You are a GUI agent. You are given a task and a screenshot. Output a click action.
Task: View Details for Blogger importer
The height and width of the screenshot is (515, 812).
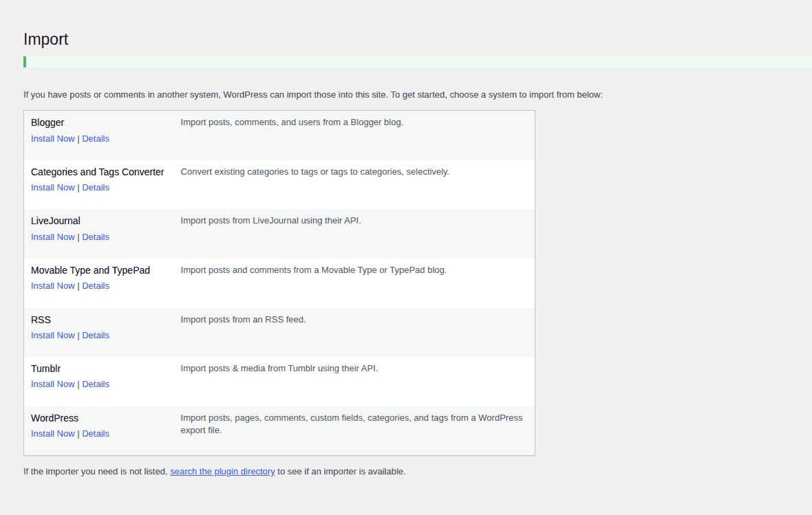pyautogui.click(x=96, y=139)
